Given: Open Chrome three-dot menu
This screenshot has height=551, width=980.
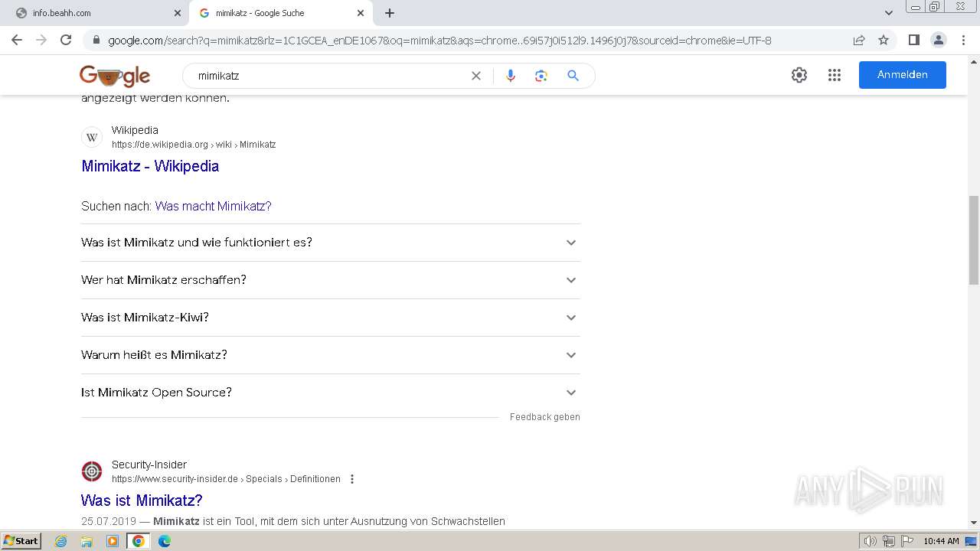Looking at the screenshot, I should (x=963, y=40).
